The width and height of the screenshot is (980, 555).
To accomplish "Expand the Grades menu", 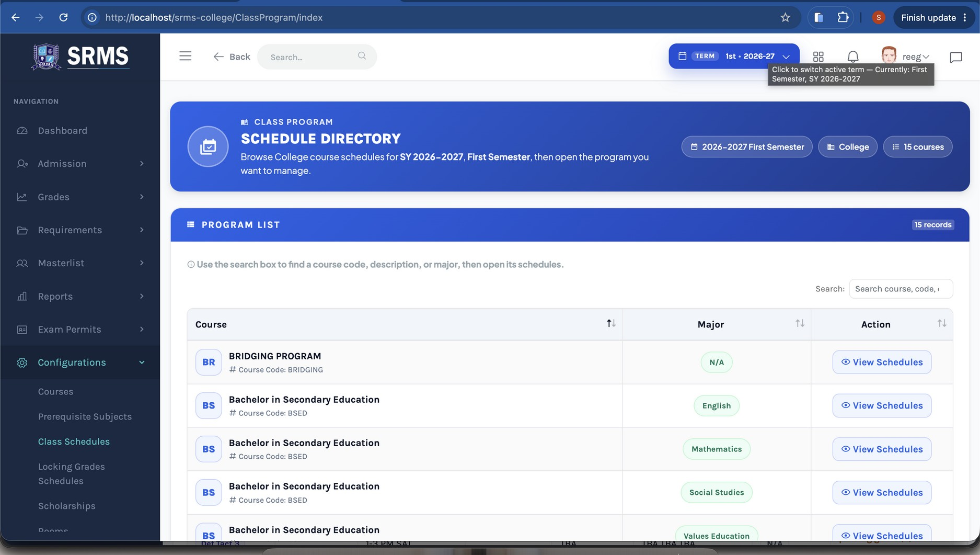I will 80,197.
